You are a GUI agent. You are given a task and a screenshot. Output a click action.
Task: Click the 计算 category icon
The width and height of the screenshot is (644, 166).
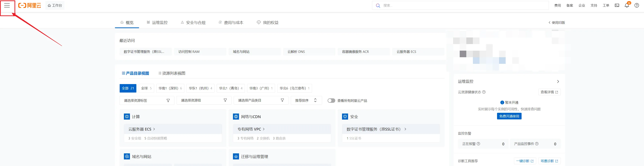point(127,117)
